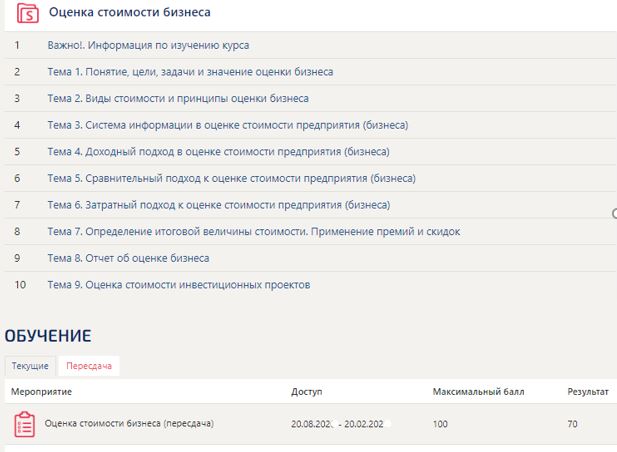The height and width of the screenshot is (452, 617).
Task: Open 'Оценка стоимости бизнеса (пересдача)' event
Action: coord(129,424)
